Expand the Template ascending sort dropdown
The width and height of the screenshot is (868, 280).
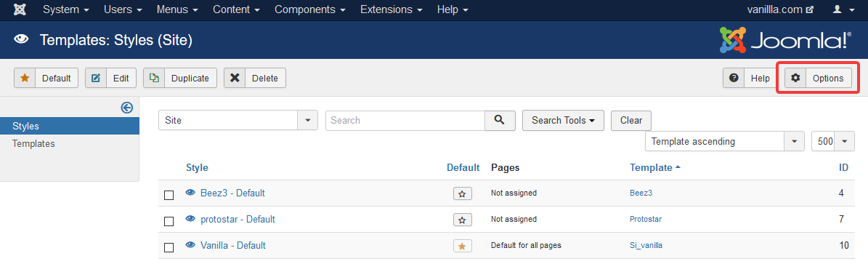click(x=725, y=141)
